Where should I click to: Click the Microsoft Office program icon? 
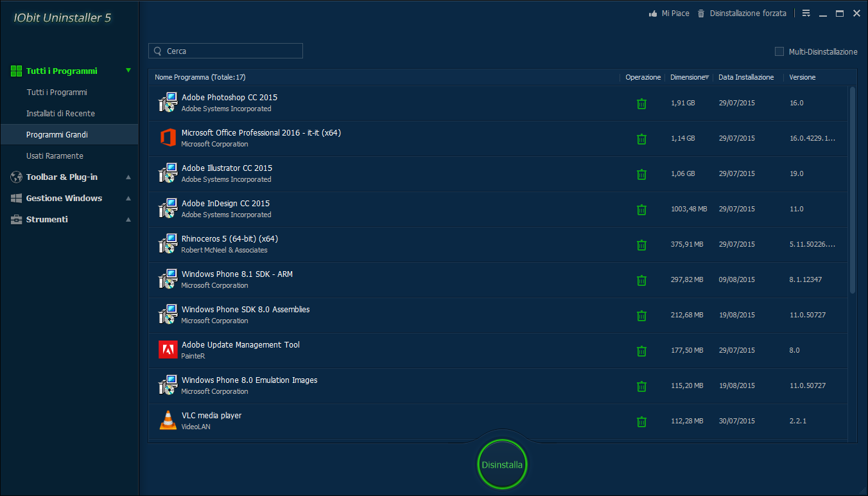168,137
